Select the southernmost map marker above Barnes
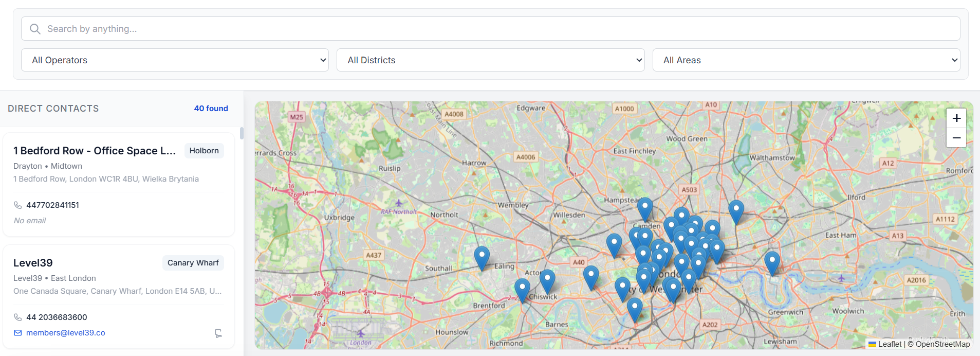 tap(635, 310)
